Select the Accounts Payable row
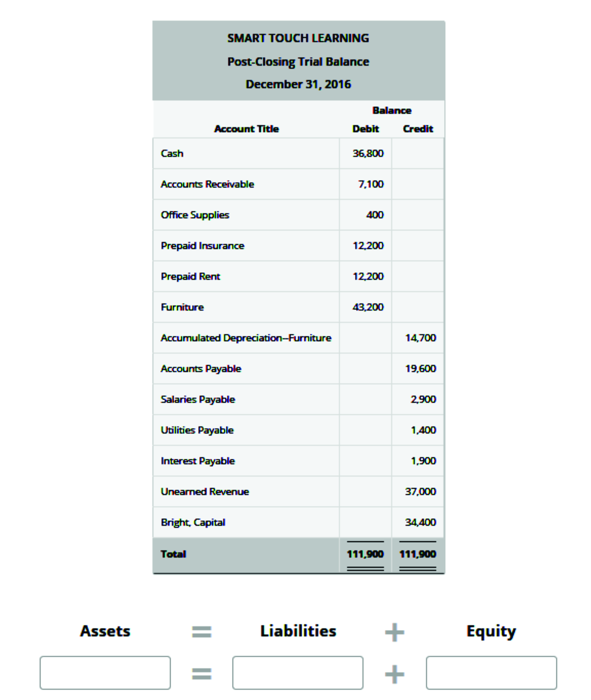591x700 pixels. (201, 369)
